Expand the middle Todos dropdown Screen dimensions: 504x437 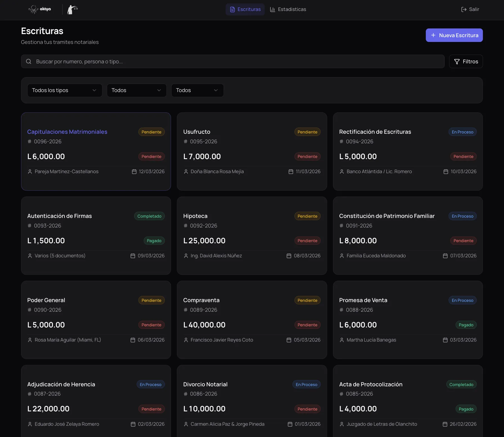click(136, 90)
